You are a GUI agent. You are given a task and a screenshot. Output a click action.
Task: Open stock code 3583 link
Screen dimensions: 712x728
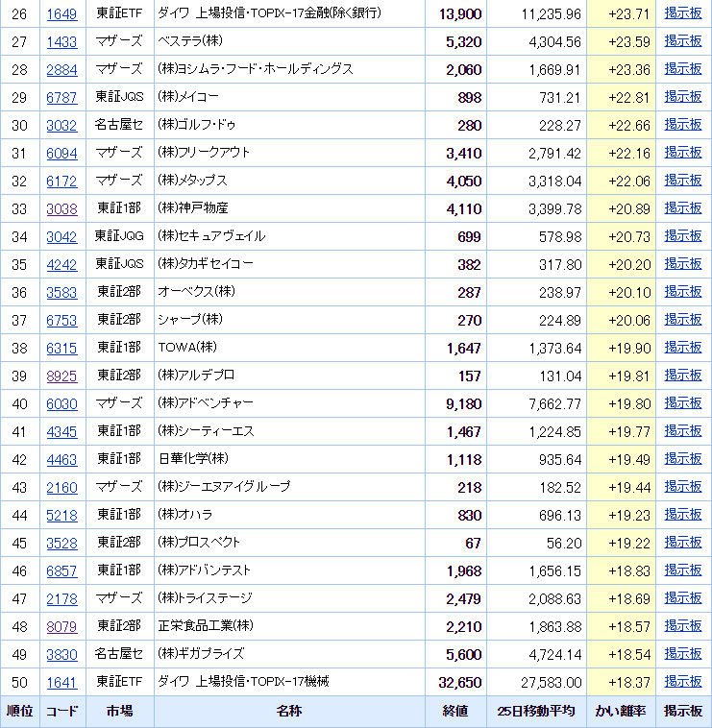[x=61, y=293]
